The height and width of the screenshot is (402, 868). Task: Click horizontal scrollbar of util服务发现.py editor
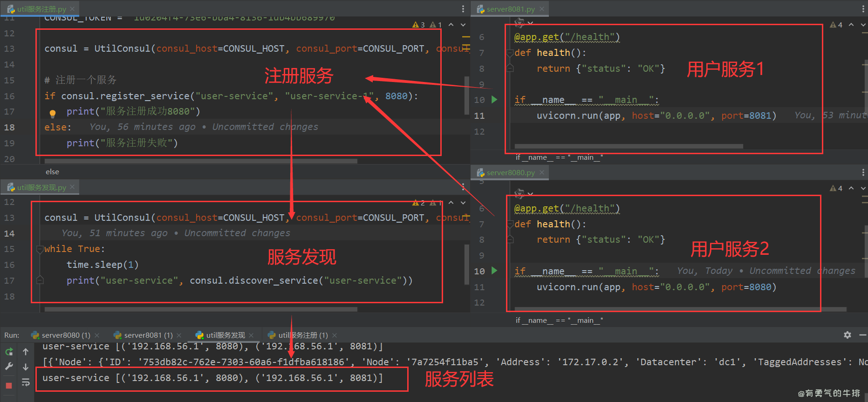(201, 309)
